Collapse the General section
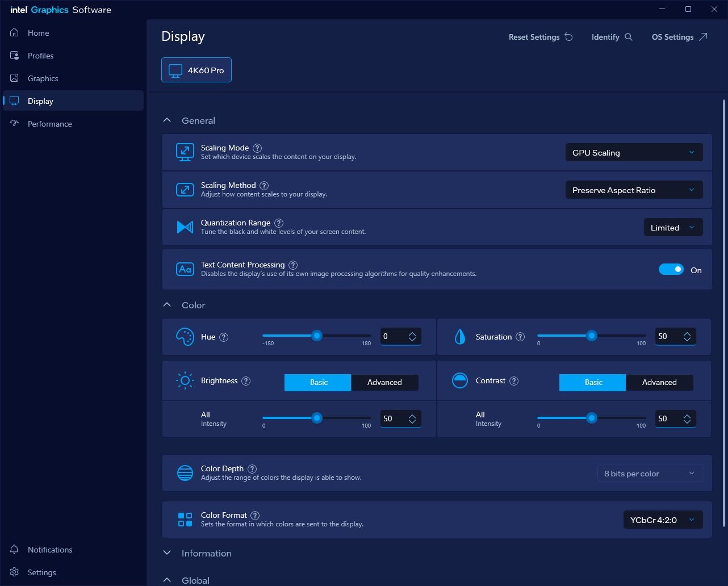The width and height of the screenshot is (728, 586). (167, 120)
